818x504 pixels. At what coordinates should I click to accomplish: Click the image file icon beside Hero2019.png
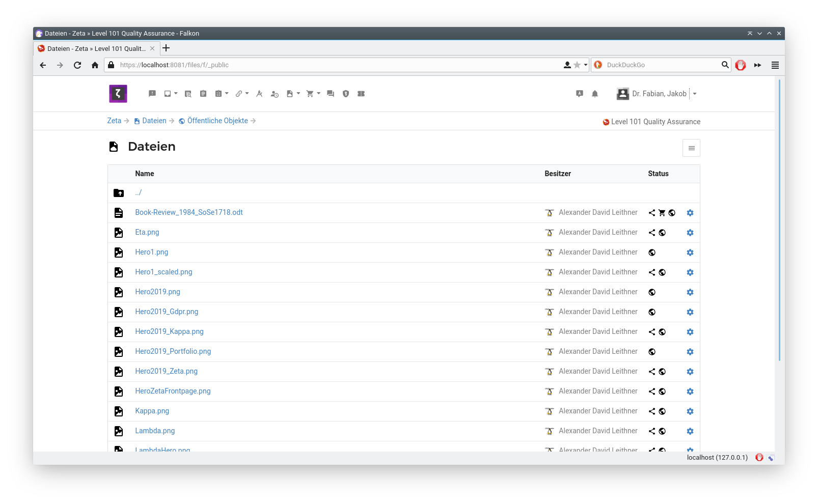coord(119,292)
